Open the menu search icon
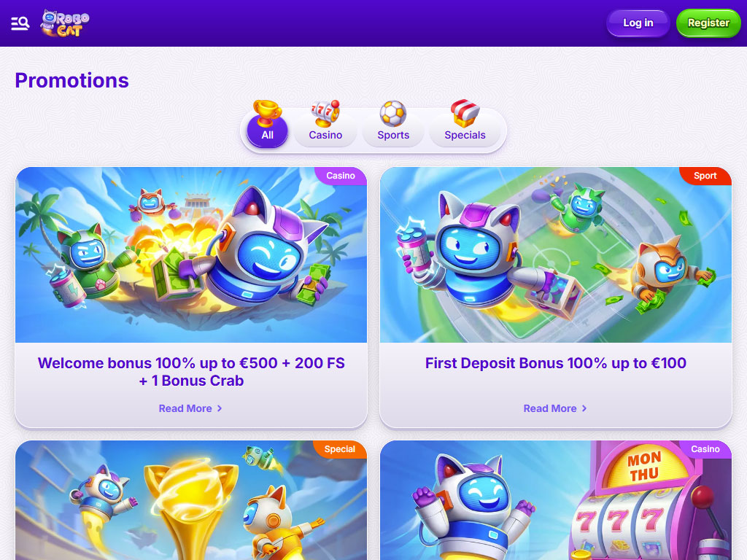The height and width of the screenshot is (560, 747). (x=20, y=23)
